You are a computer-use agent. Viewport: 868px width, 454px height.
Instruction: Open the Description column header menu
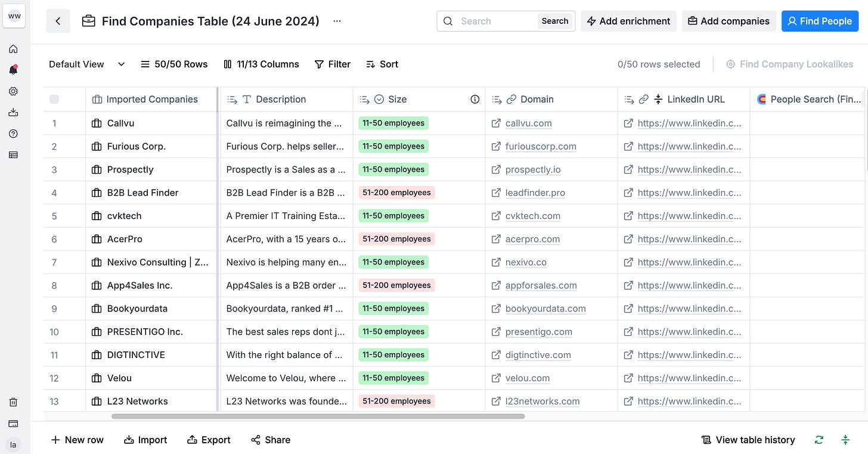point(287,99)
